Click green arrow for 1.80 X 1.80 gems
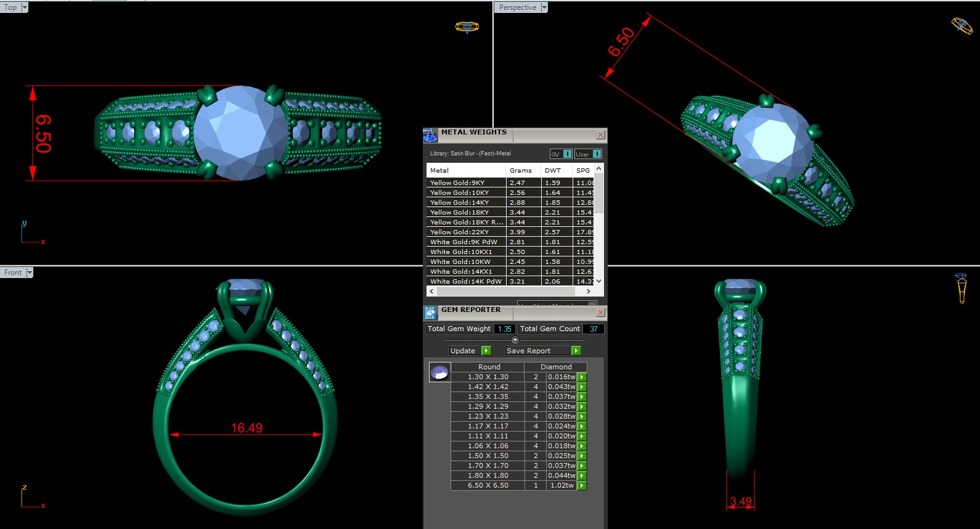 582,475
